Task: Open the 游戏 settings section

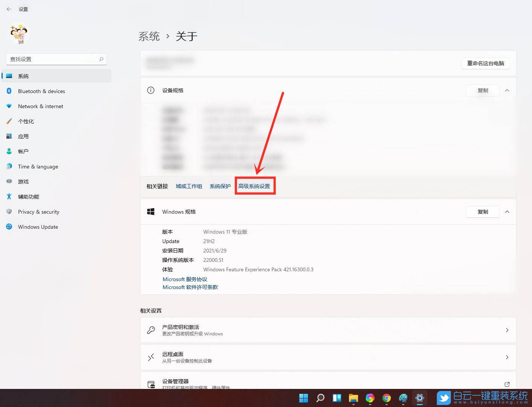Action: coord(23,181)
